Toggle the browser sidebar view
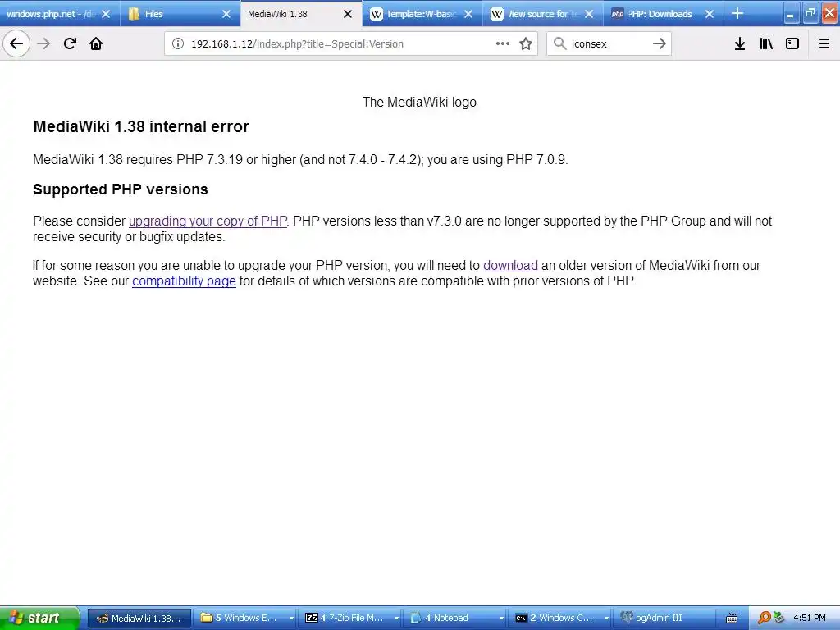The image size is (840, 630). pos(792,43)
